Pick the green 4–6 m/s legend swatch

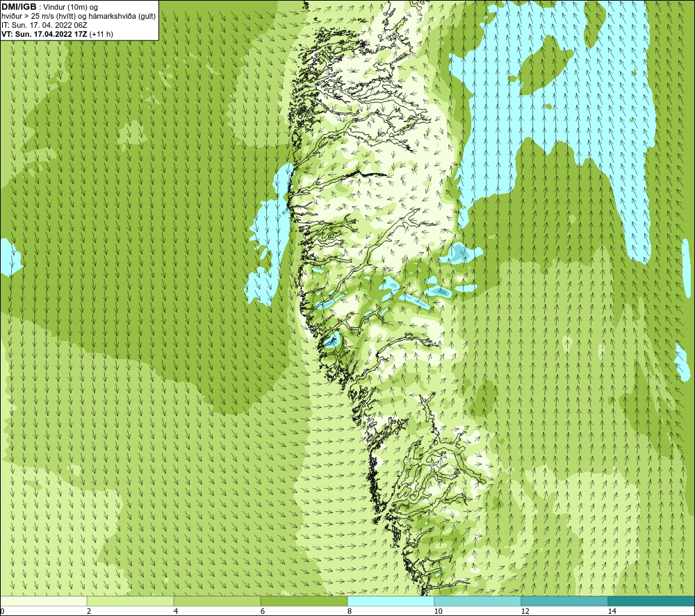pos(217,601)
